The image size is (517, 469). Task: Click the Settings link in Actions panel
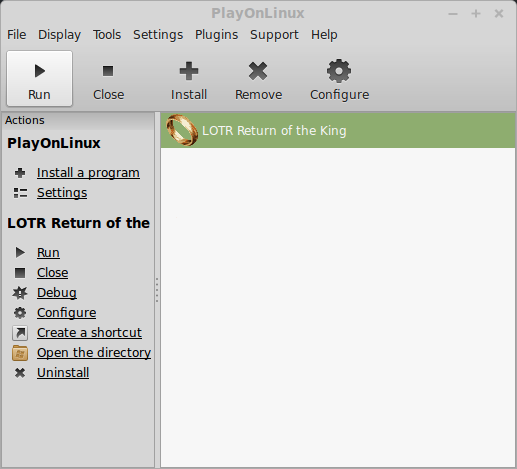[x=62, y=193]
